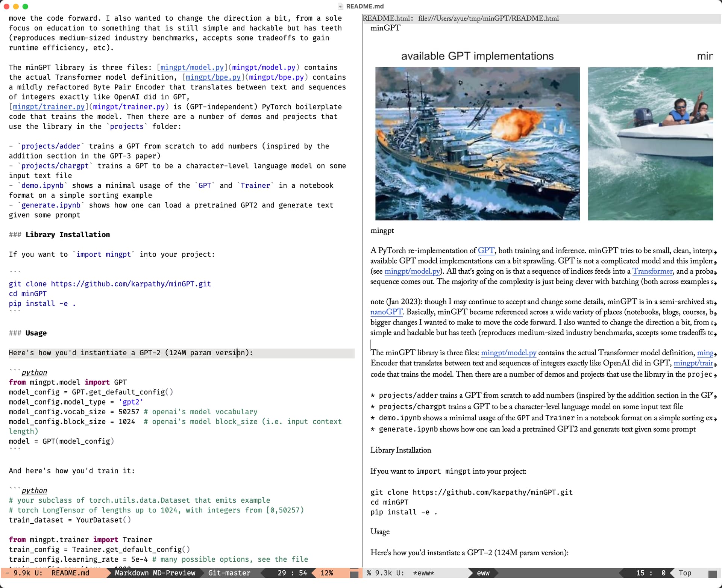Open the nanoGPT link in the preview
The width and height of the screenshot is (722, 588).
coord(386,312)
